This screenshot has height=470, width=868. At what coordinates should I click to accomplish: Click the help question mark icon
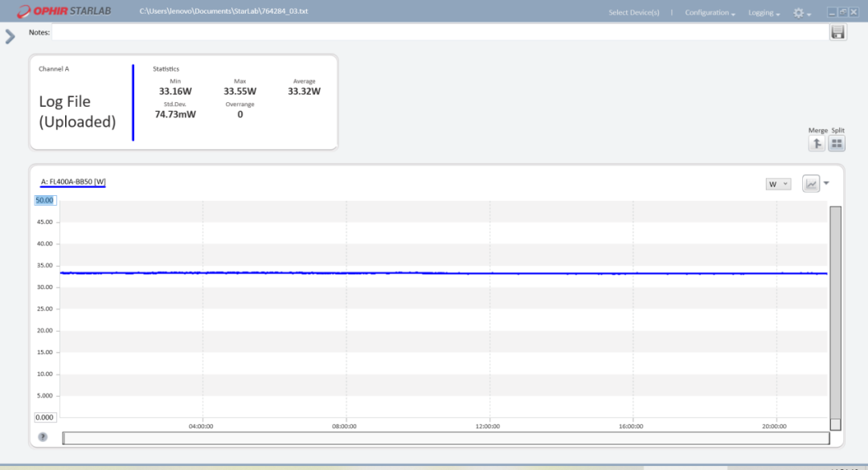pos(43,437)
